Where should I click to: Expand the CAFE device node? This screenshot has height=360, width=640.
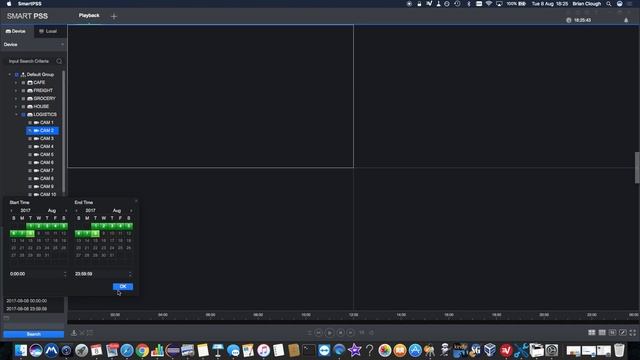[16, 82]
